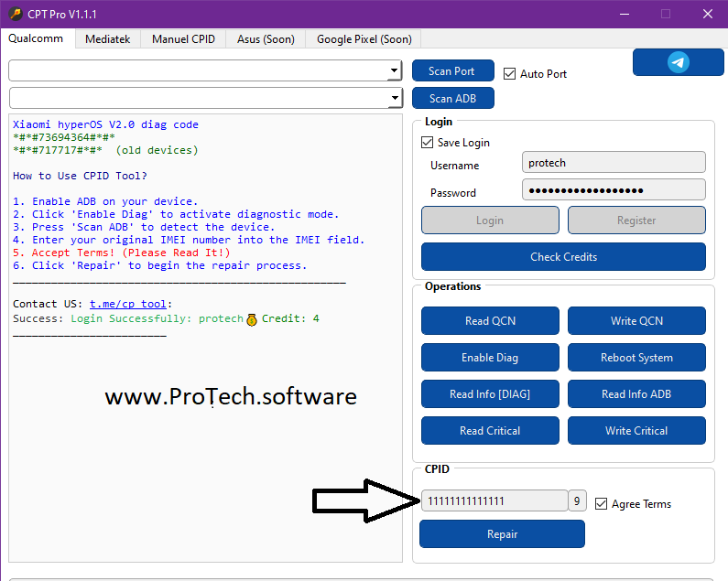Focus the Username input field
Image resolution: width=728 pixels, height=581 pixels.
(614, 163)
